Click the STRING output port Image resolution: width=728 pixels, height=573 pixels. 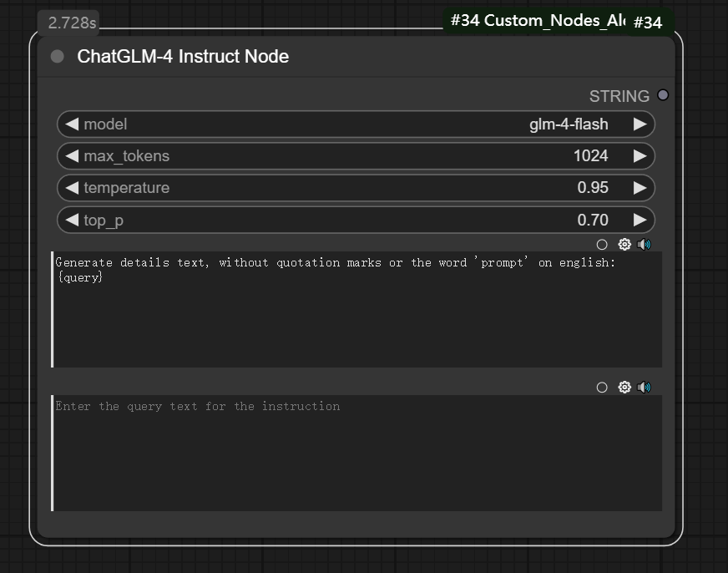coord(663,95)
